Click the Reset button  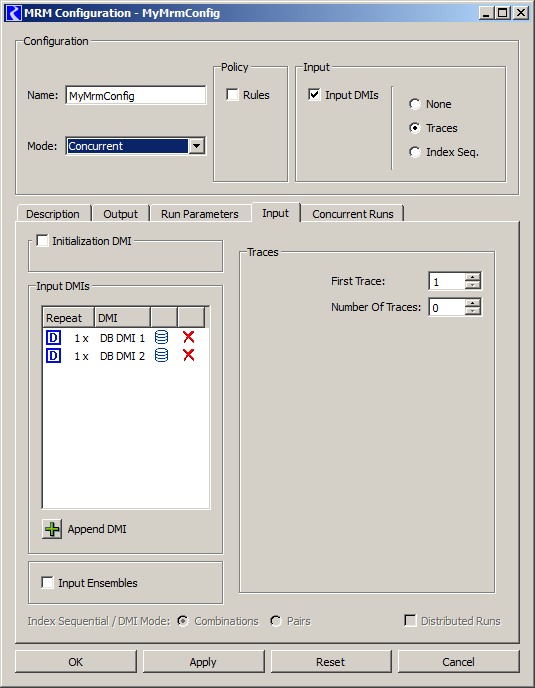pyautogui.click(x=330, y=661)
